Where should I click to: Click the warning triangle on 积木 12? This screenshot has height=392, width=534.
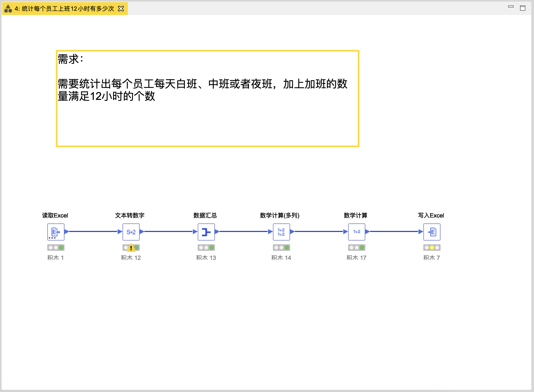pos(131,247)
